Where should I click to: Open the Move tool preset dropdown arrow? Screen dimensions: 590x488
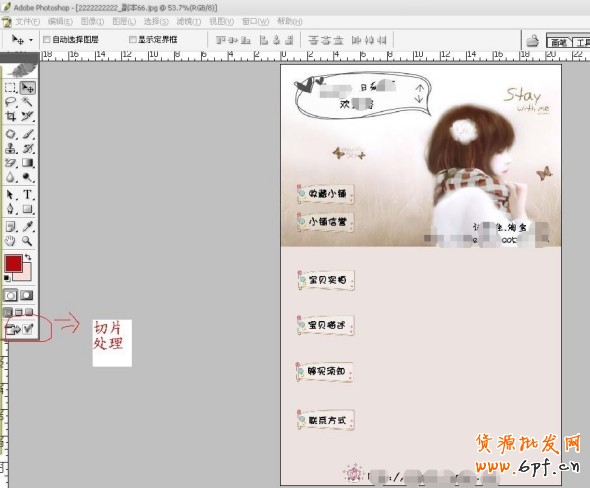31,40
